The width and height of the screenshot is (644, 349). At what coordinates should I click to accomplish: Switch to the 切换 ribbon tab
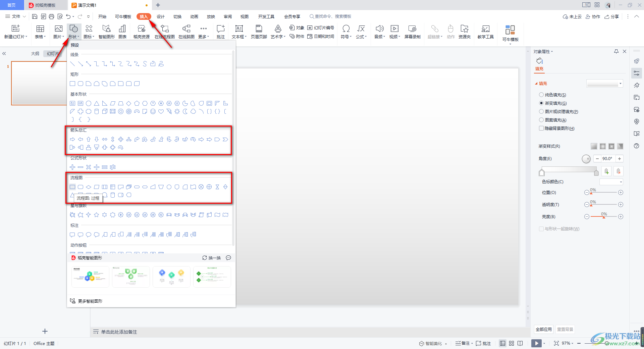(x=177, y=16)
